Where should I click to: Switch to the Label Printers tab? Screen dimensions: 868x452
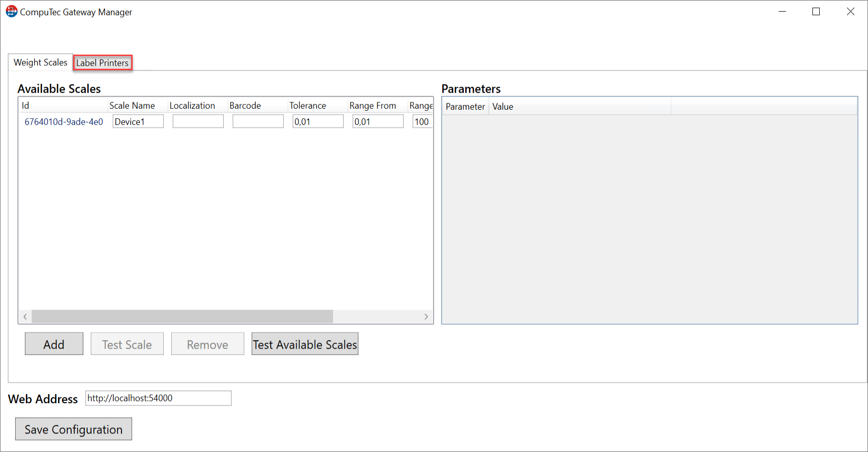[x=102, y=63]
